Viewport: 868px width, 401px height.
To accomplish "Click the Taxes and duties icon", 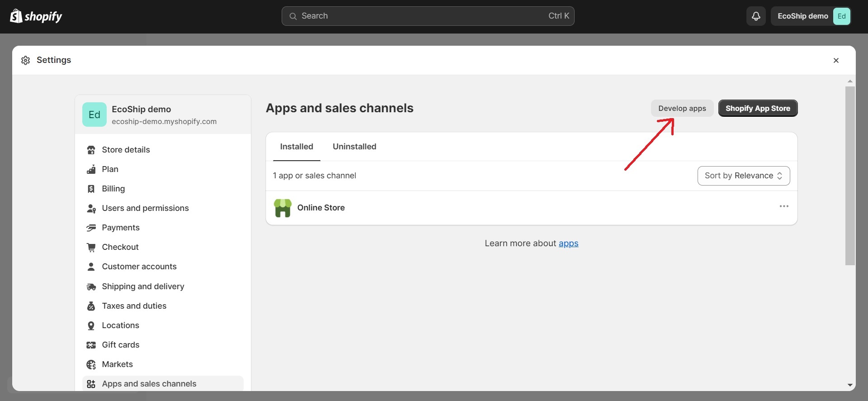I will (91, 306).
